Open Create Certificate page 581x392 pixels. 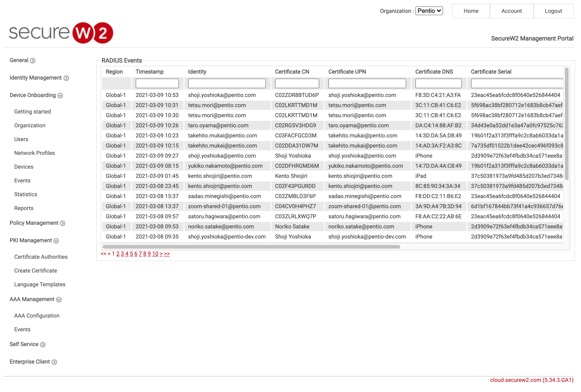click(35, 270)
